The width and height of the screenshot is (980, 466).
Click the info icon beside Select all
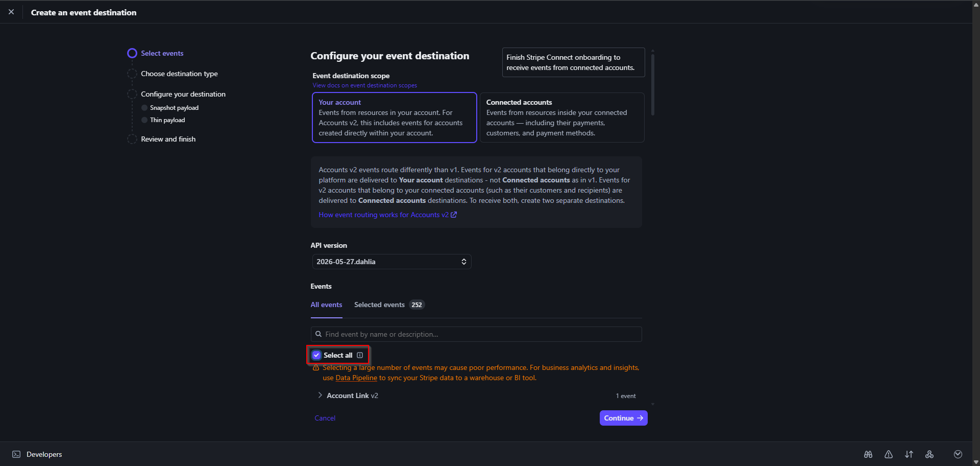[360, 355]
